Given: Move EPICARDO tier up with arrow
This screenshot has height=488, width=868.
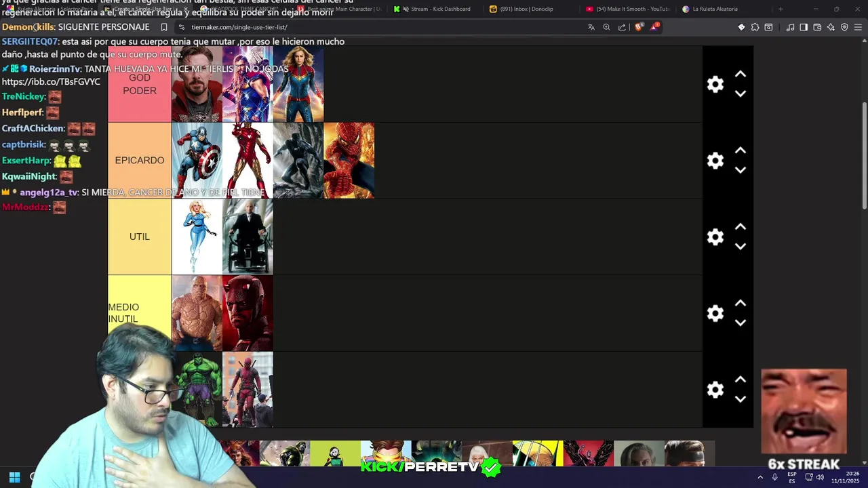Looking at the screenshot, I should [741, 150].
